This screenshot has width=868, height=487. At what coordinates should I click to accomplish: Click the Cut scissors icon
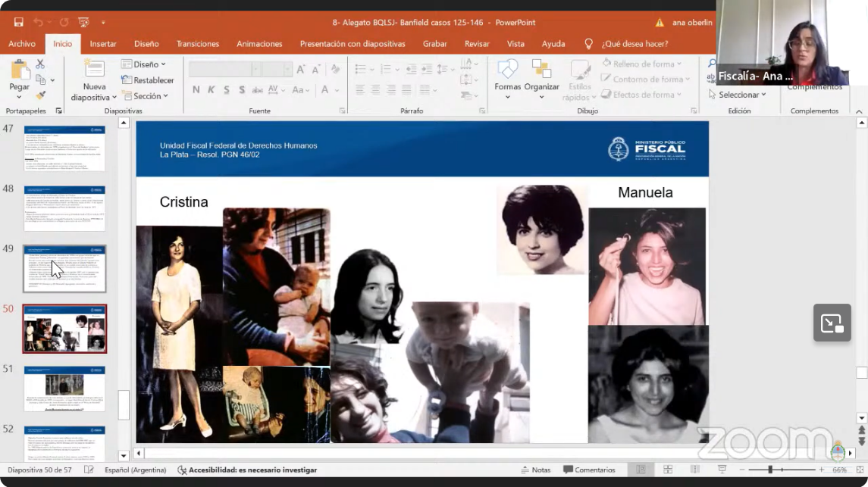pos(40,64)
